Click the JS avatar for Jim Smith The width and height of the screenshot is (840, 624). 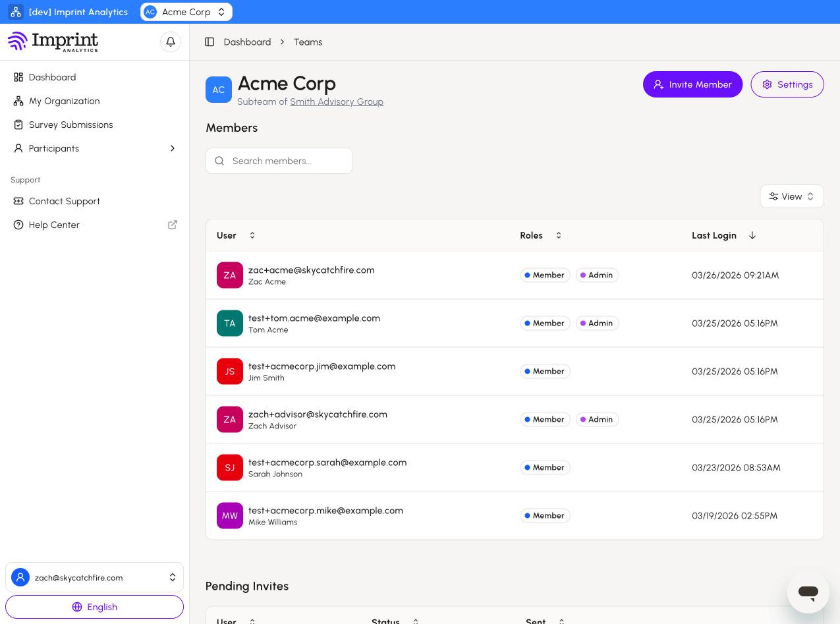pyautogui.click(x=230, y=372)
